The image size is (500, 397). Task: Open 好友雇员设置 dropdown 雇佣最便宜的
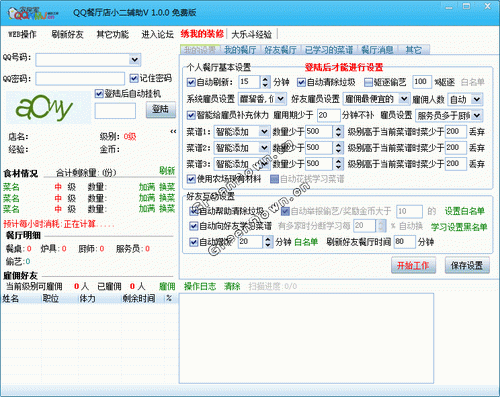(x=404, y=99)
